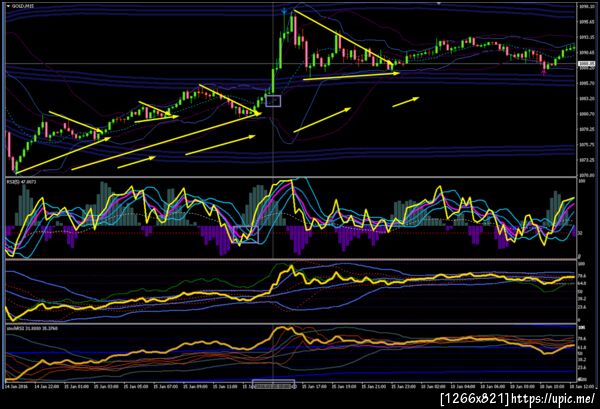Open the dropdown arrow beside GOLD,M15 title
Image resolution: width=600 pixels, height=409 pixels.
8,6
